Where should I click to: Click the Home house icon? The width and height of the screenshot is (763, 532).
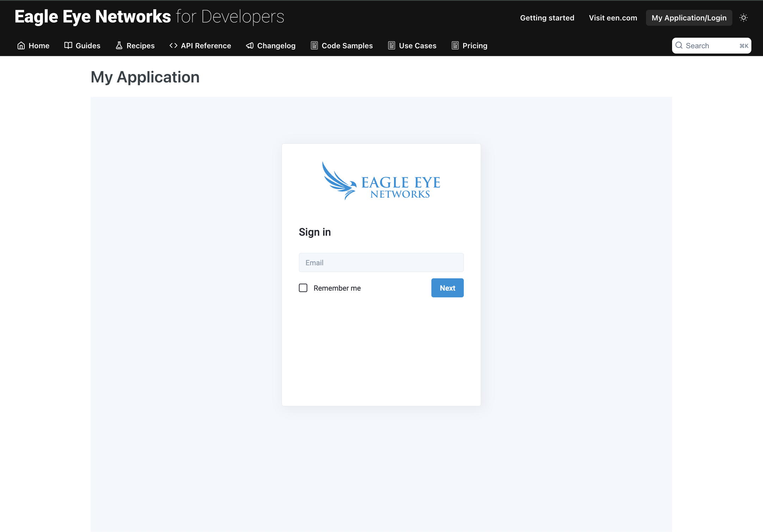click(21, 45)
